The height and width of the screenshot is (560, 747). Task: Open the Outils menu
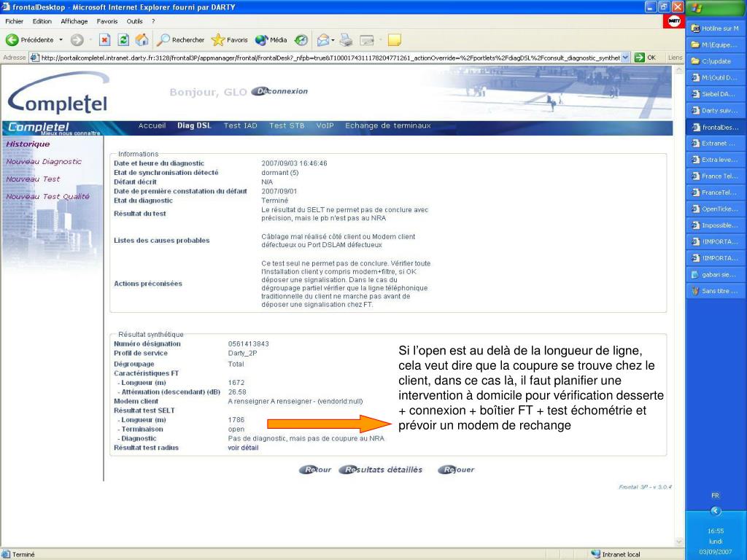pyautogui.click(x=134, y=21)
